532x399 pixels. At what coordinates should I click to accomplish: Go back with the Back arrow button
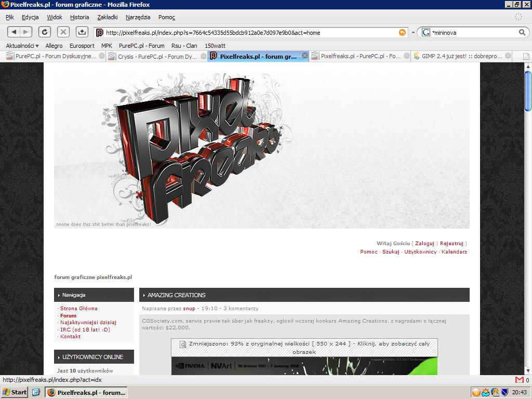tap(14, 32)
